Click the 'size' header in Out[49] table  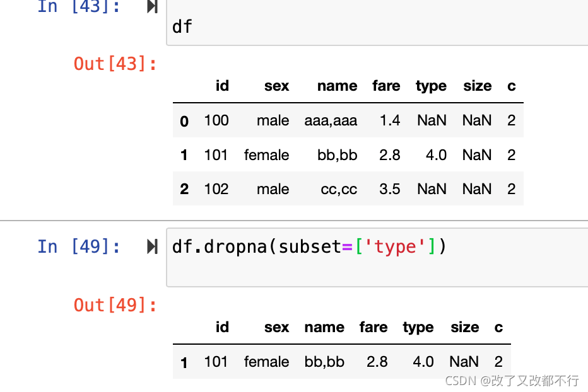(464, 327)
